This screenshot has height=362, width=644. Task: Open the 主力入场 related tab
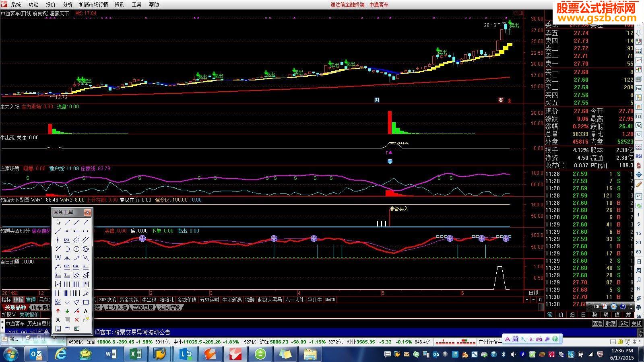coord(116,307)
